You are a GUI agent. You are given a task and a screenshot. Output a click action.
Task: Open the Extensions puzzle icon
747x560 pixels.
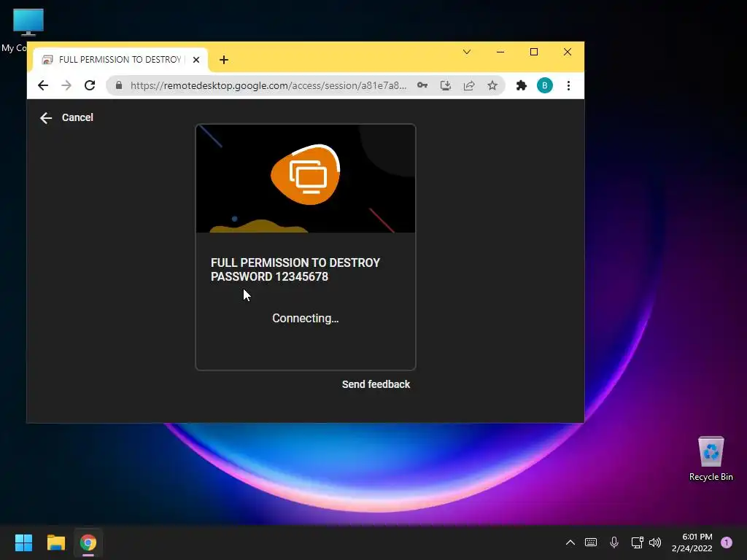(522, 86)
